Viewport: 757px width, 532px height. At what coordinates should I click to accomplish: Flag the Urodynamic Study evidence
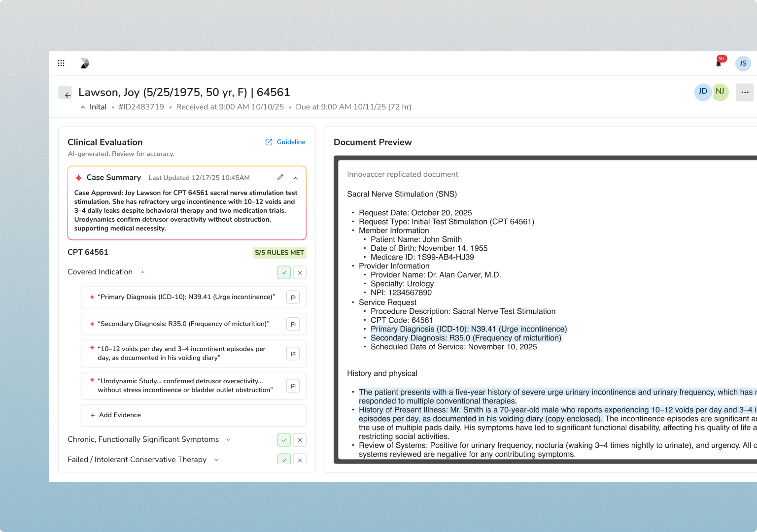[x=293, y=386]
